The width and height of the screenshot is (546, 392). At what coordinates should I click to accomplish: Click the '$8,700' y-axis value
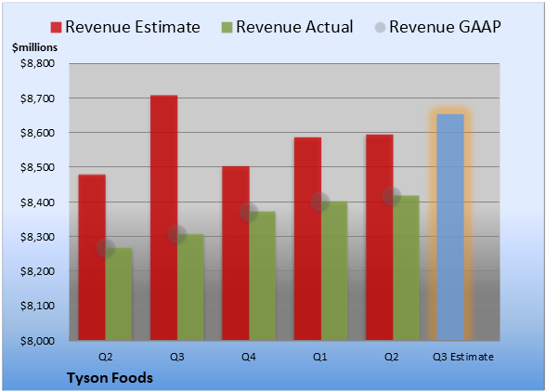[37, 98]
